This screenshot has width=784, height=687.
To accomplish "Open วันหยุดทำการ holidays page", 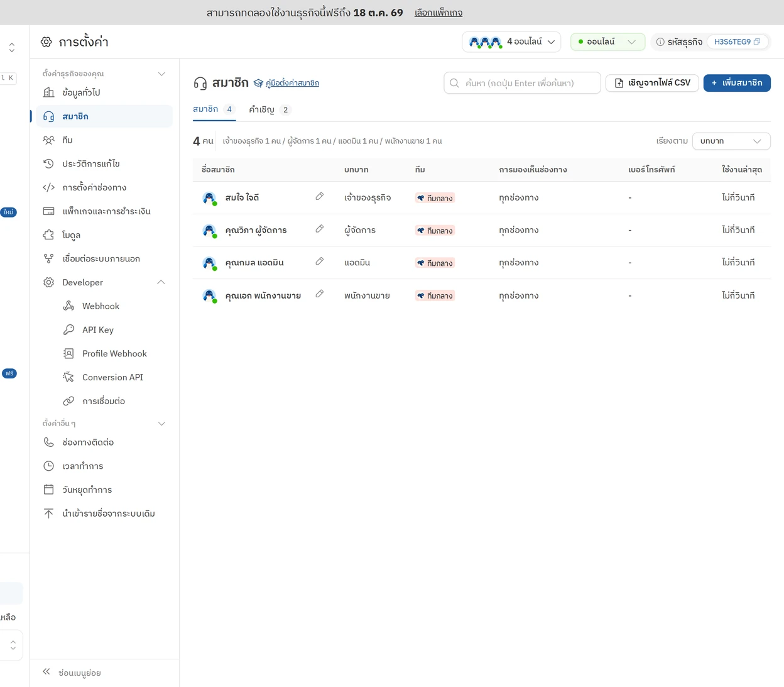I will 104,490.
